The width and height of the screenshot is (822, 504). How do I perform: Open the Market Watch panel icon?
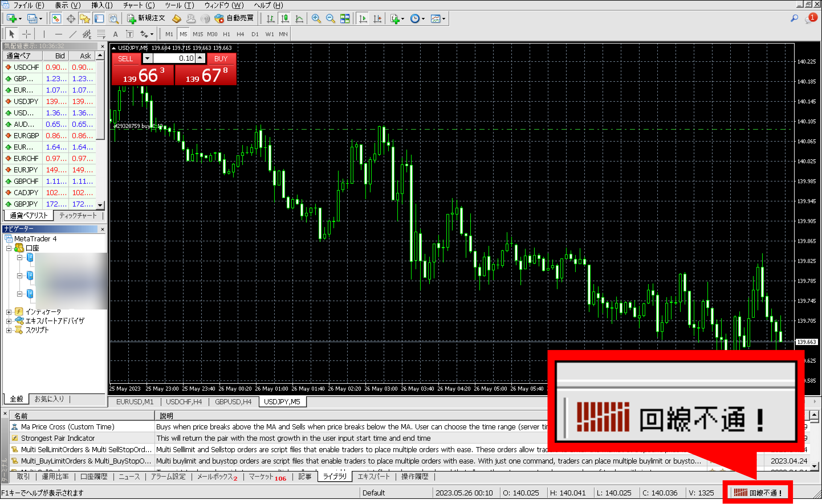click(56, 18)
